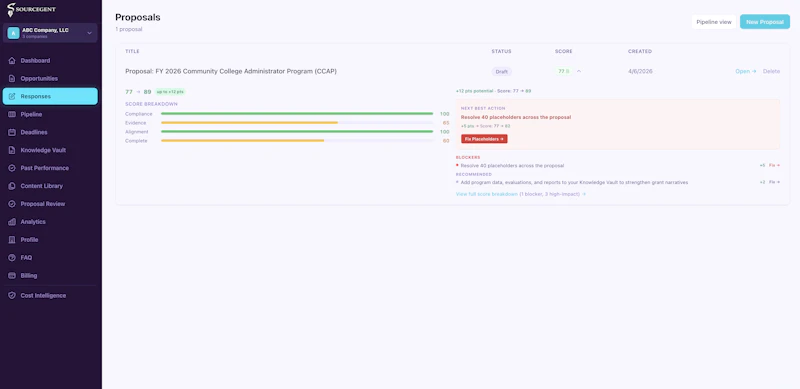Click the Deadlines calendar icon
This screenshot has width=800, height=389.
[12, 132]
